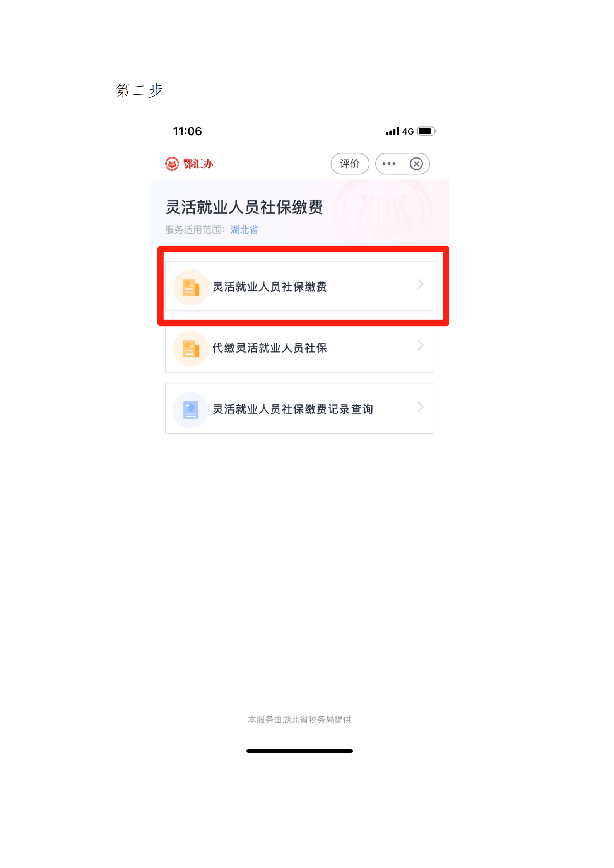The image size is (614, 868).
Task: Tap the orange 代缴灵活就业人员社保 icon
Action: pyautogui.click(x=191, y=349)
